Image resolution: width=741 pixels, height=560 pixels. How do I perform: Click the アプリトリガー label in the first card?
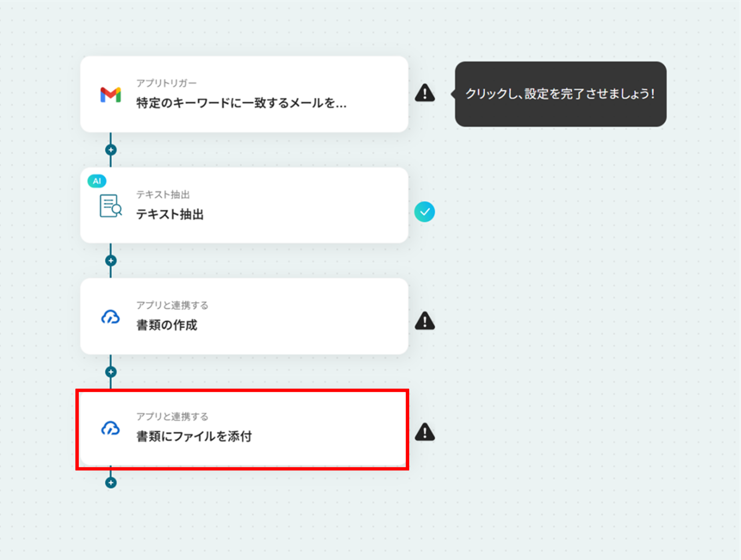click(166, 83)
